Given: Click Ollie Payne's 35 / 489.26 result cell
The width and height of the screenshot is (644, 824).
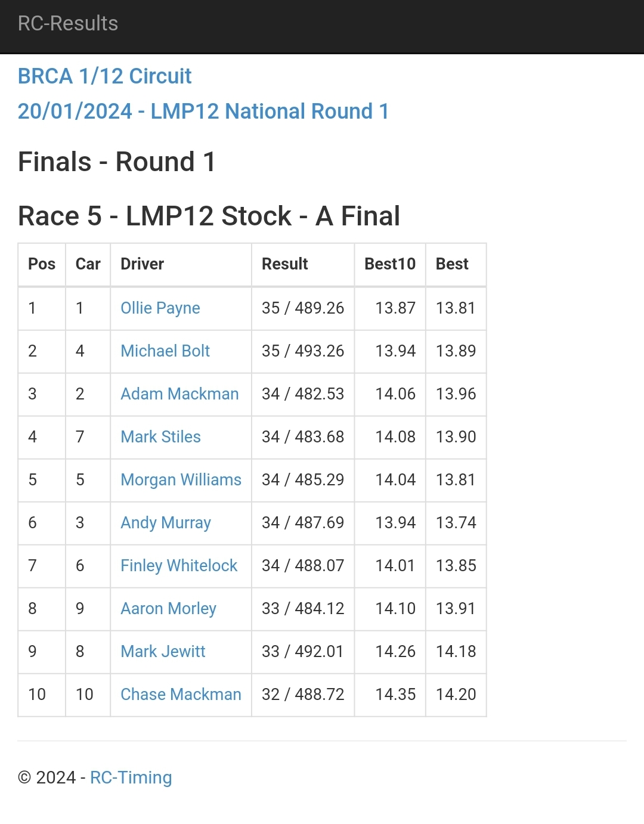Looking at the screenshot, I should tap(303, 308).
